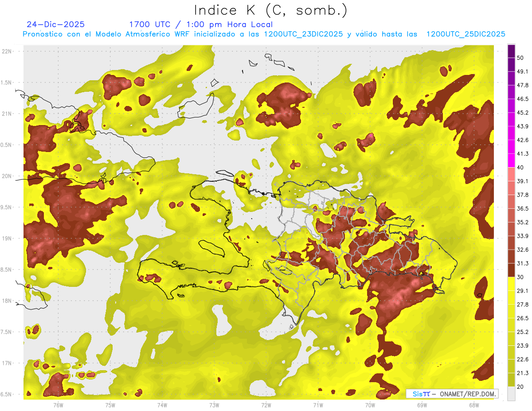
Task: Click the '70W' longitude label
Action: coord(370,405)
